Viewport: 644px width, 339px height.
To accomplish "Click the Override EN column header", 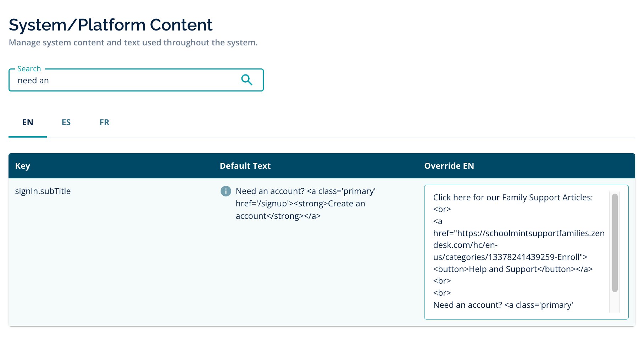I will point(449,166).
